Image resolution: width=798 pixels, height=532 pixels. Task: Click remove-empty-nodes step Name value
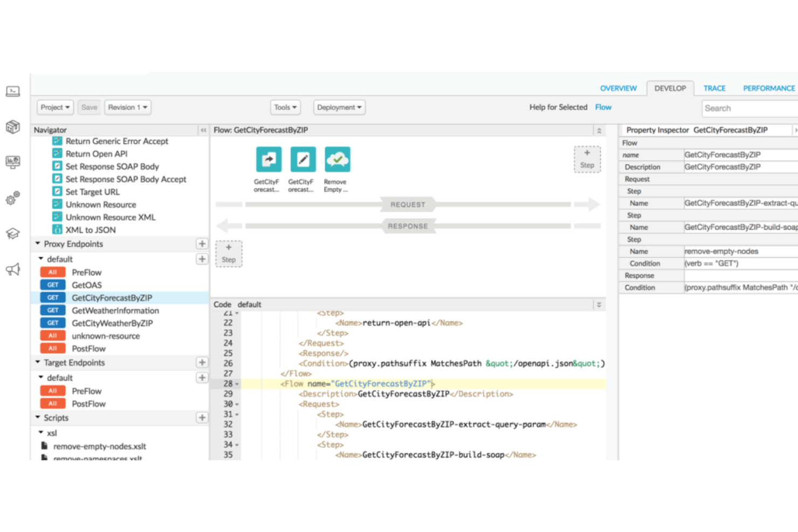[741, 251]
